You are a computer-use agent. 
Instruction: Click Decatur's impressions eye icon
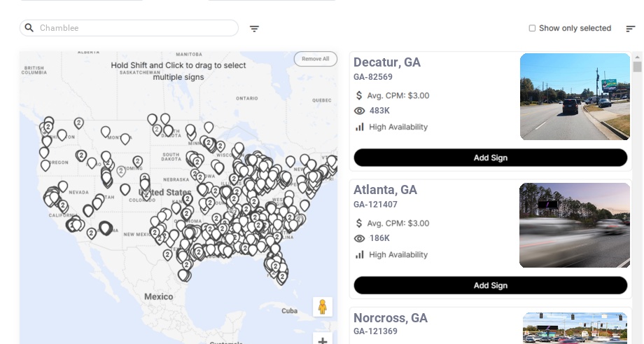(x=360, y=111)
